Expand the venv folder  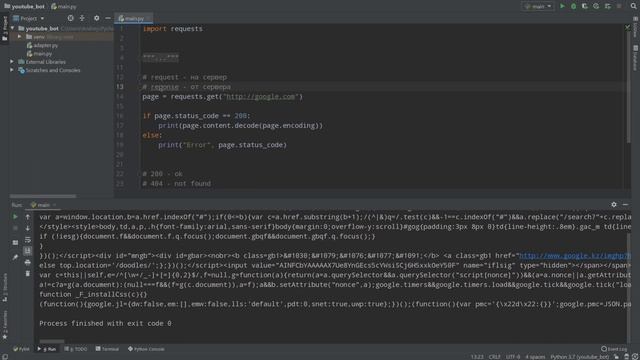pyautogui.click(x=19, y=37)
